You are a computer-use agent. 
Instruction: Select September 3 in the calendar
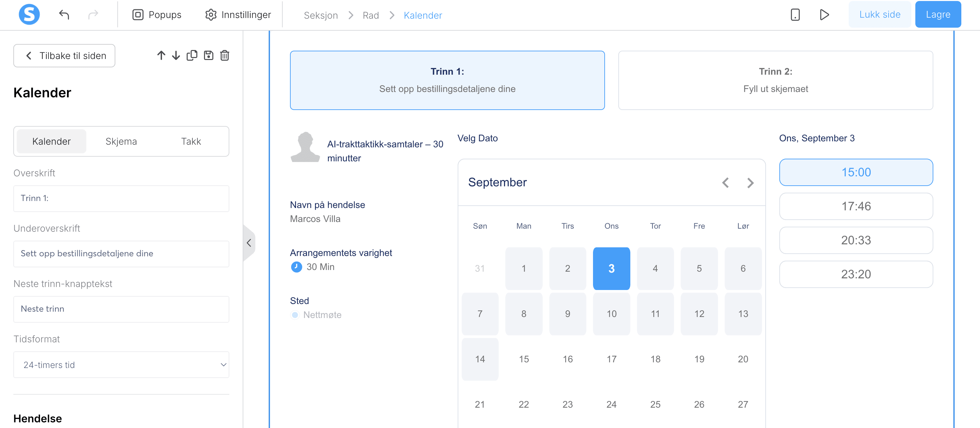pyautogui.click(x=611, y=268)
